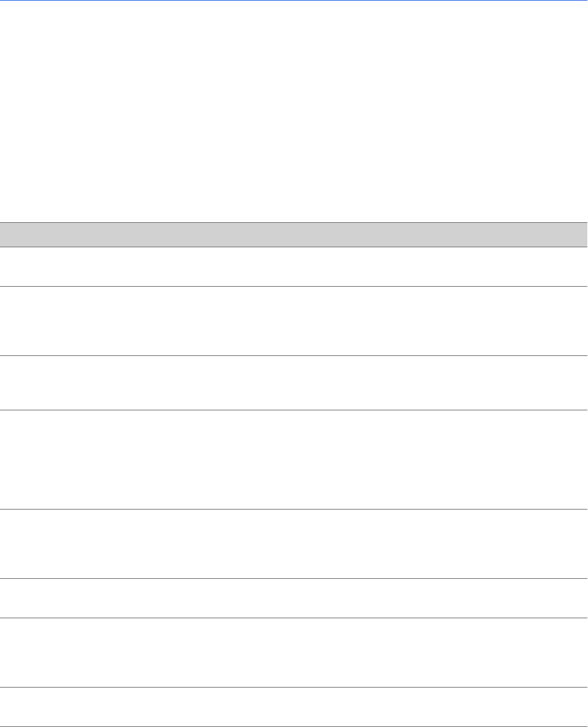Click the bottom border of the gray header
Screen dimensions: 588x727
(x=294, y=246)
